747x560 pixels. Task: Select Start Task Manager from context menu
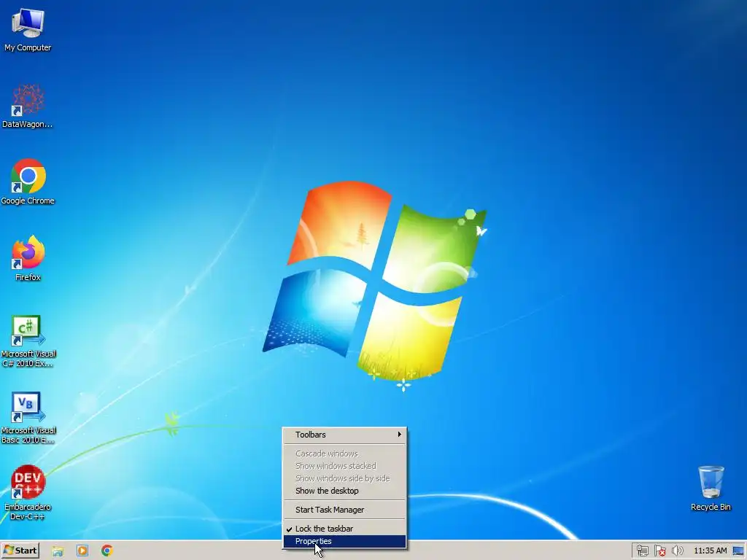(x=344, y=510)
